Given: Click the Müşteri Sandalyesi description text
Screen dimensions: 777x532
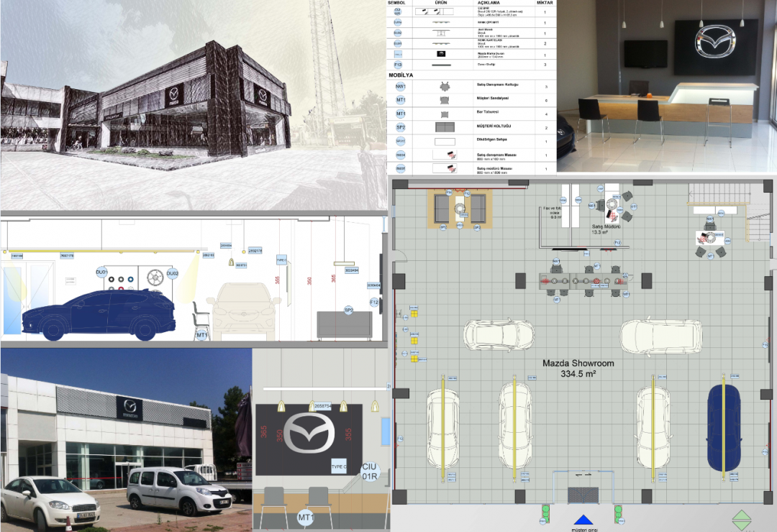Looking at the screenshot, I should pos(493,98).
